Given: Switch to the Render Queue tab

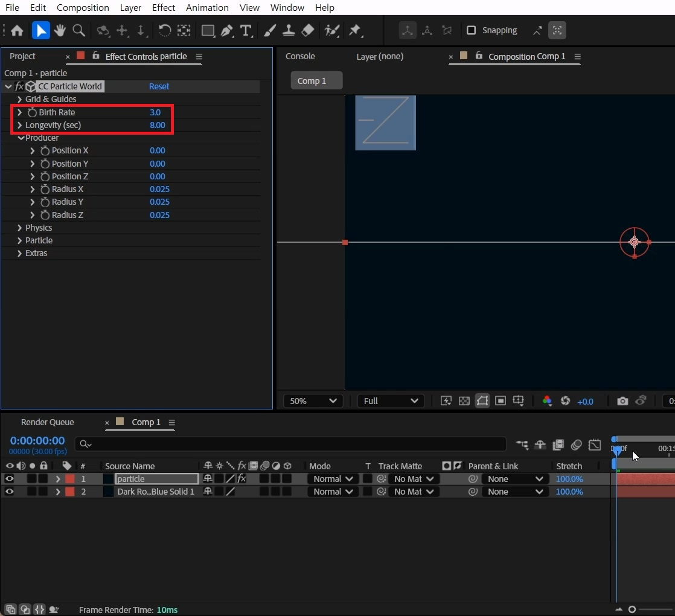Looking at the screenshot, I should pyautogui.click(x=47, y=423).
